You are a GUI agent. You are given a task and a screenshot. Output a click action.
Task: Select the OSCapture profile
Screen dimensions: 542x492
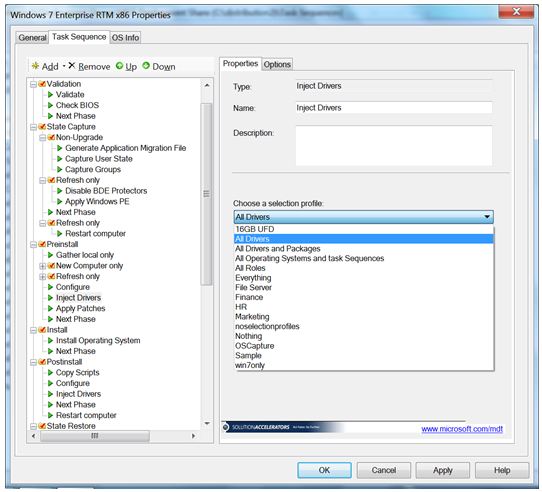(x=364, y=346)
